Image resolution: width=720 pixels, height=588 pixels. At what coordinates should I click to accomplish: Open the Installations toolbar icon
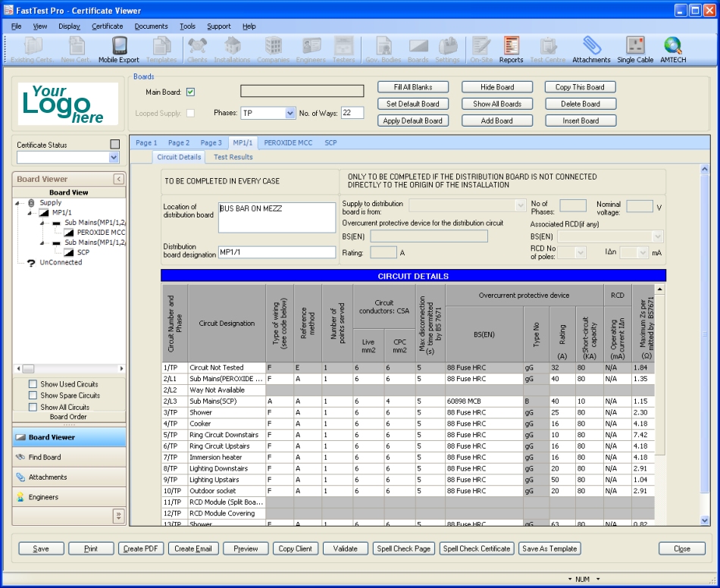click(x=232, y=49)
